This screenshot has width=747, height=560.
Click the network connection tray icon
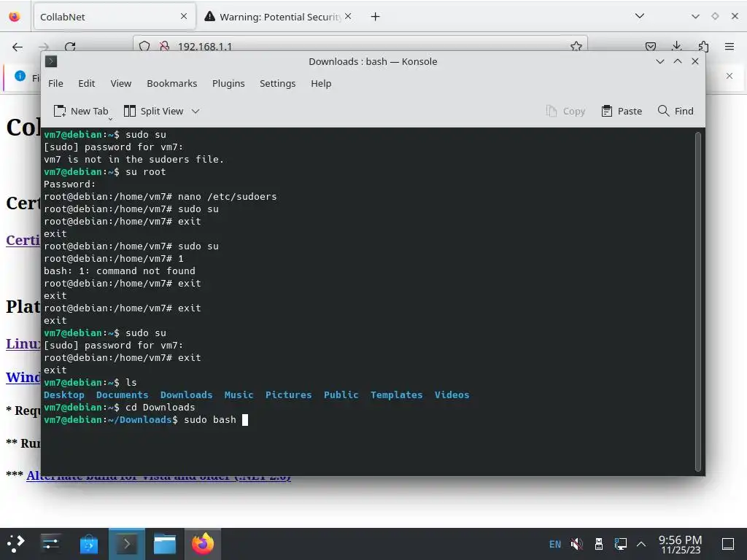point(620,544)
